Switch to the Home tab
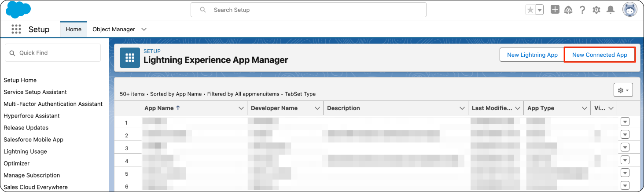The image size is (644, 192). coord(74,29)
